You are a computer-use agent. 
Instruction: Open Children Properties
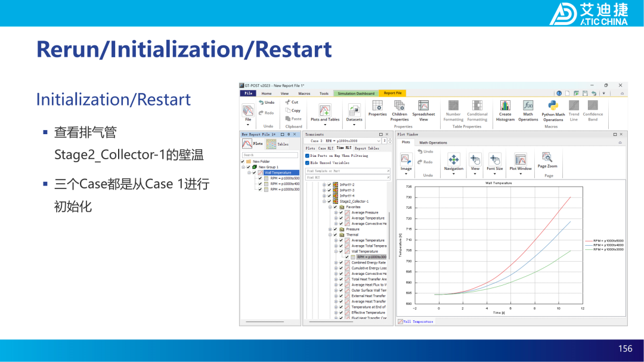(x=399, y=110)
